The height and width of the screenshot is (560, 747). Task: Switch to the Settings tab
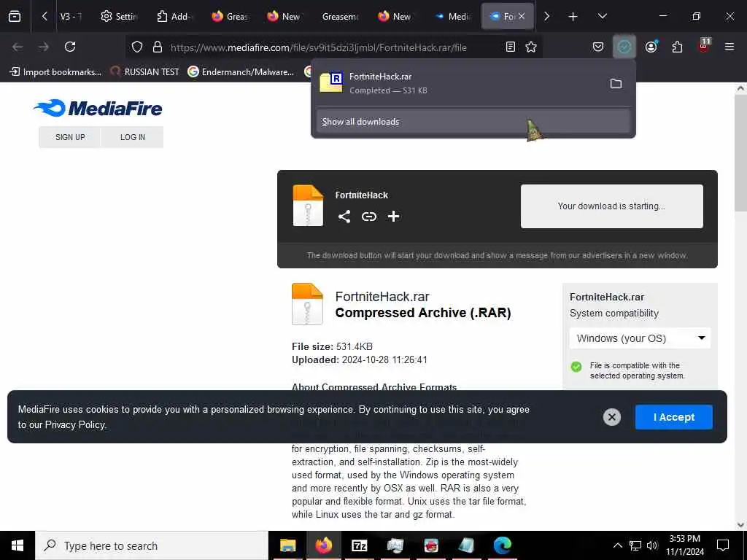tap(119, 17)
